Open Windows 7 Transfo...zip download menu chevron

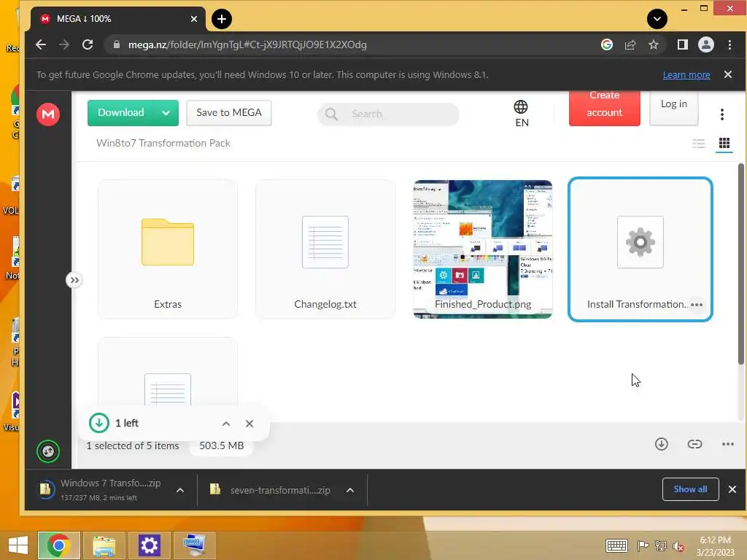pyautogui.click(x=180, y=490)
